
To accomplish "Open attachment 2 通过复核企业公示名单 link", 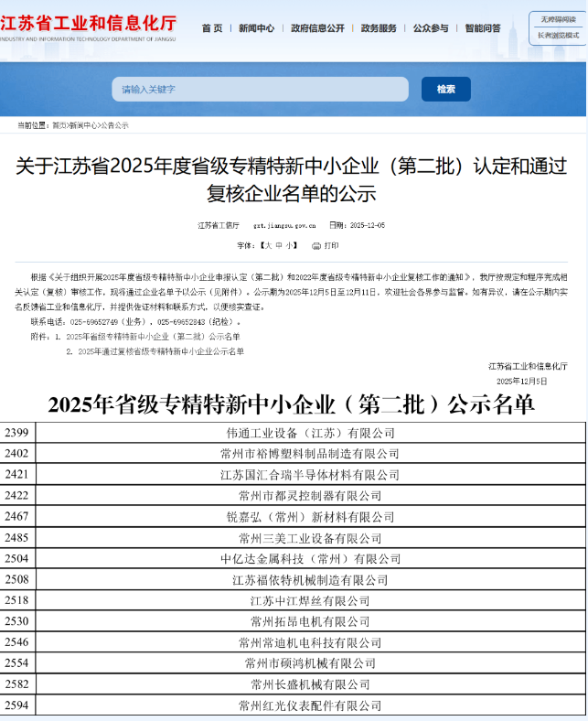I will click(x=161, y=351).
